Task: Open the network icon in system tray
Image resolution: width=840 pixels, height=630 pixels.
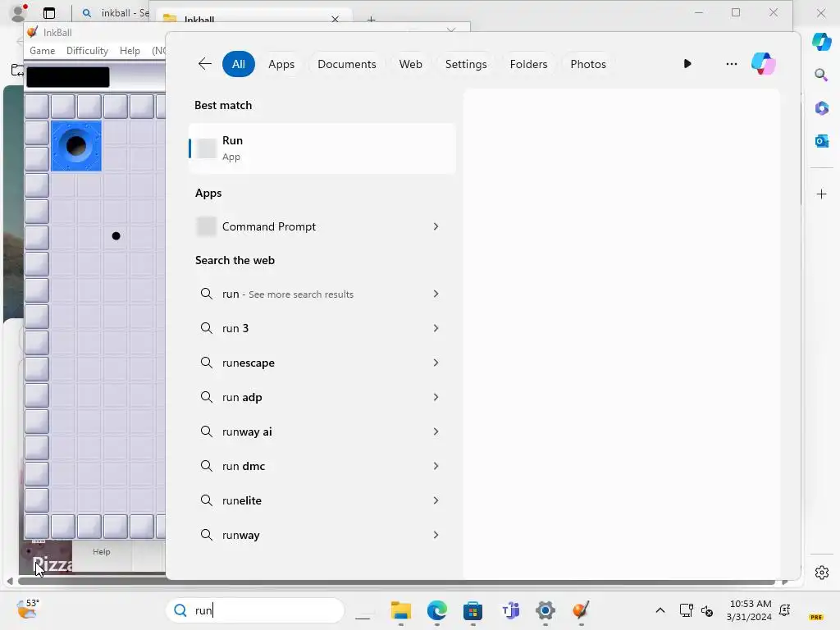Action: tap(686, 610)
